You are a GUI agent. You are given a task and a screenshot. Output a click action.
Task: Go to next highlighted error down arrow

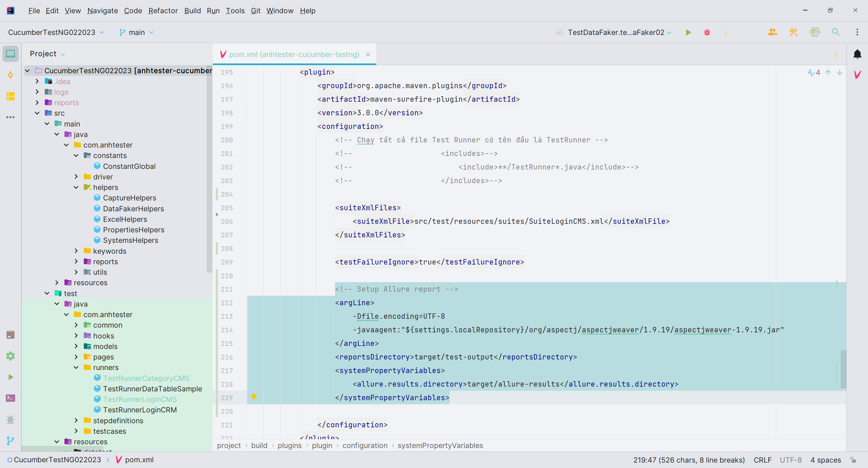coord(840,72)
